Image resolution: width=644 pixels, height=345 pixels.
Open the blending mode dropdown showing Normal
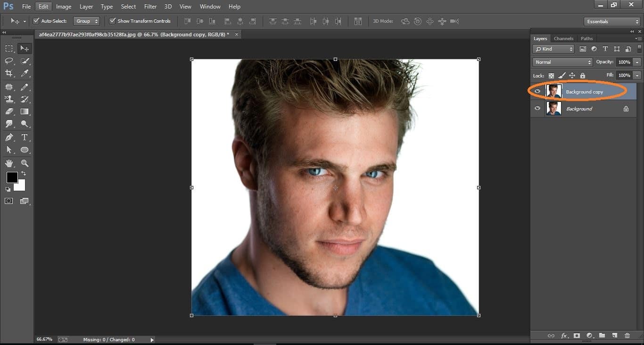(562, 62)
